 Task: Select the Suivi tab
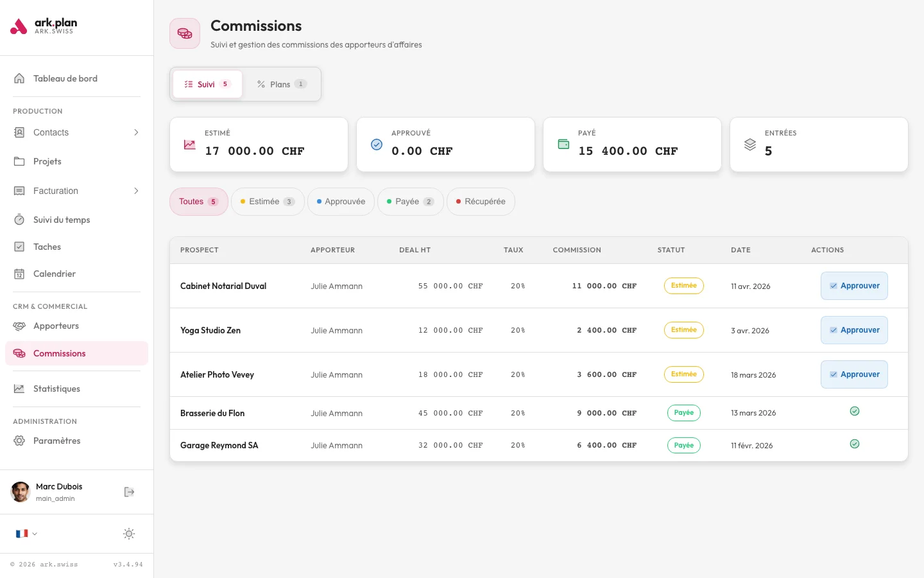(x=207, y=84)
